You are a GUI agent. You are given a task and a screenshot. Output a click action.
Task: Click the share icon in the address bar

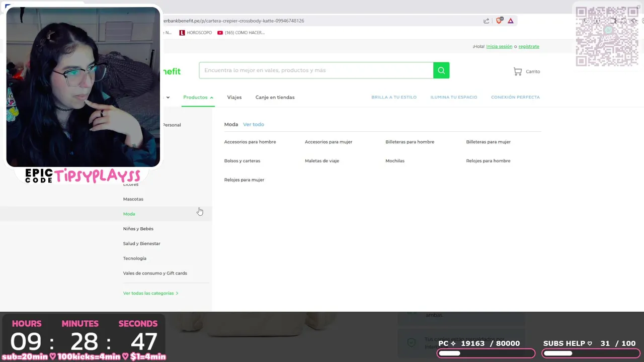487,21
